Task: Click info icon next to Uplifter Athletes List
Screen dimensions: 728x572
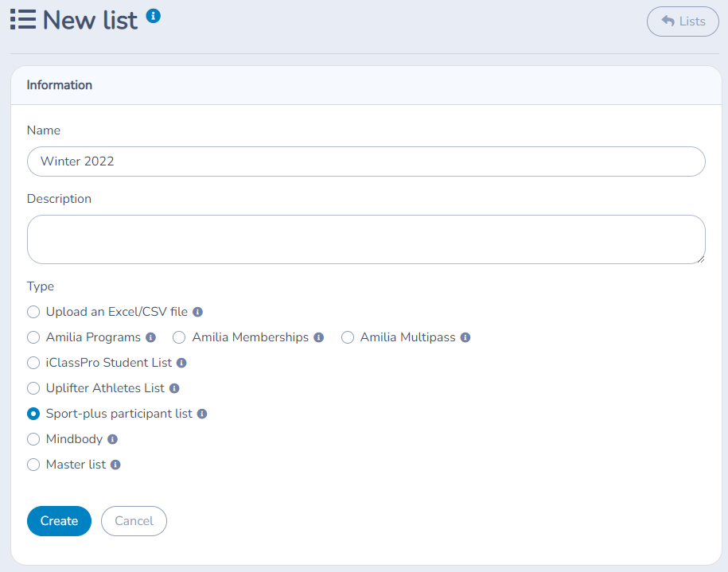Action: pyautogui.click(x=174, y=388)
